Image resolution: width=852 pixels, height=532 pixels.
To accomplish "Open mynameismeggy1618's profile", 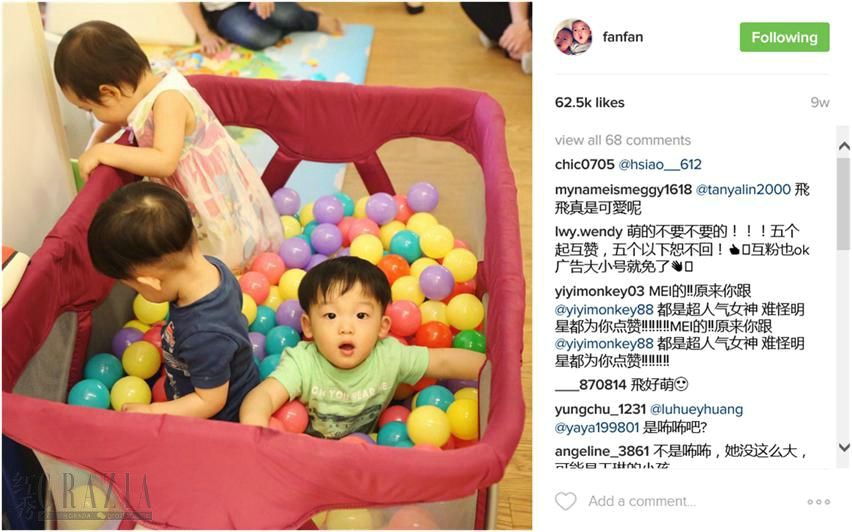I will (x=623, y=190).
